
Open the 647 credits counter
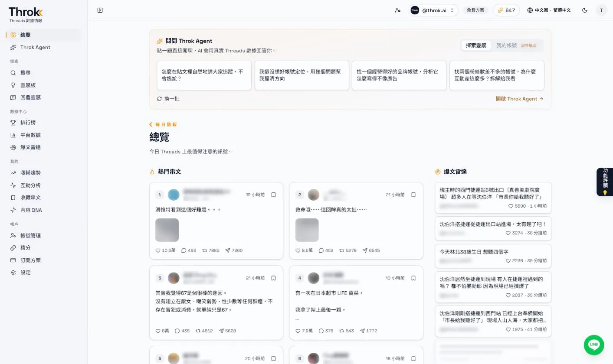[x=506, y=10]
